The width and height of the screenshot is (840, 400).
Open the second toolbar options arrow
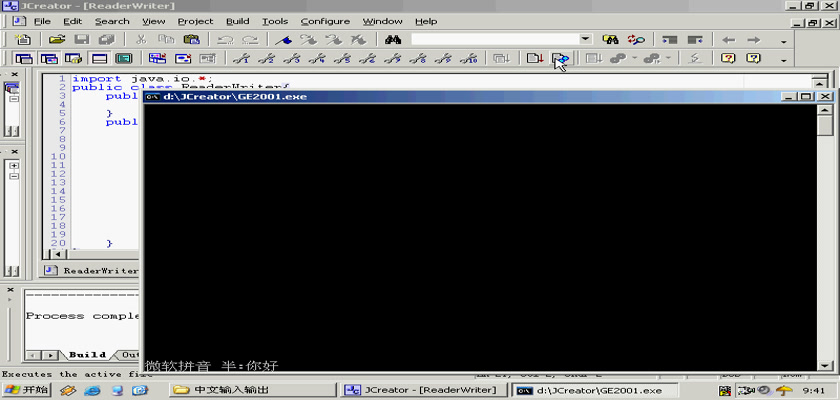[x=784, y=60]
